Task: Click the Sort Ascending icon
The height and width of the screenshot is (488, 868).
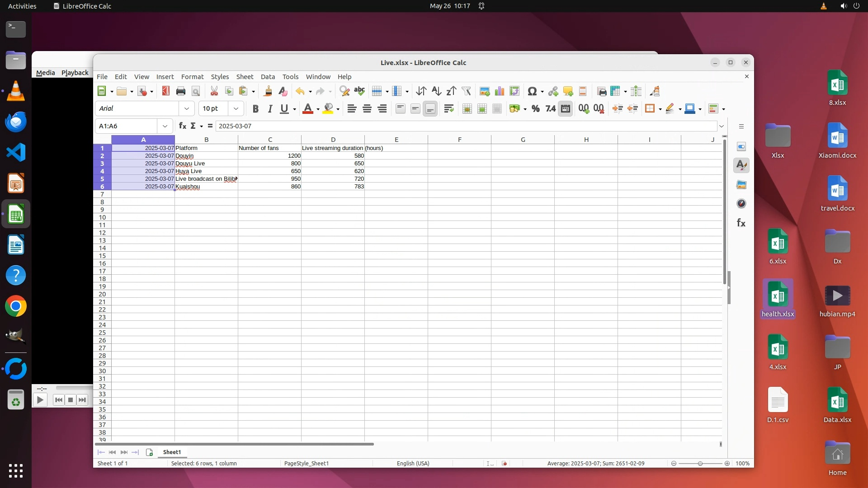Action: 436,91
